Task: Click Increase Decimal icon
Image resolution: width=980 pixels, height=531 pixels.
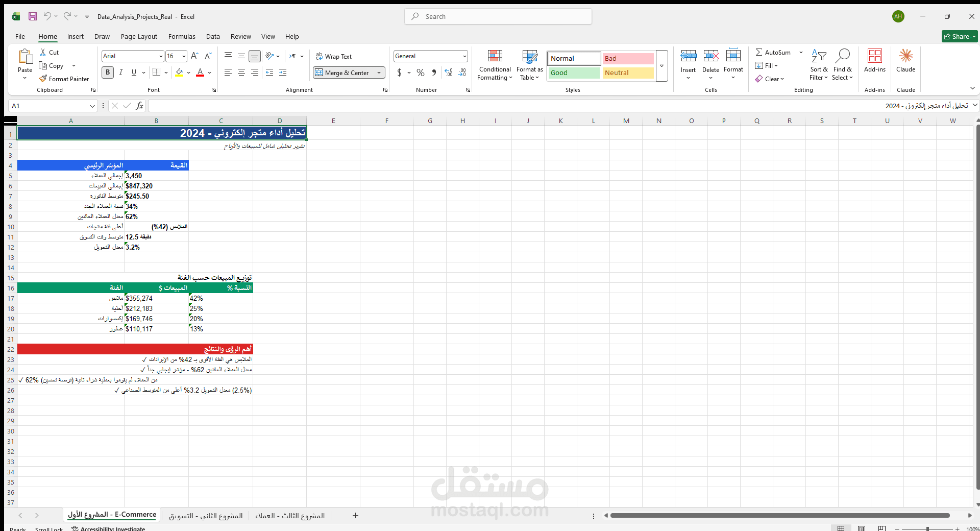Action: (x=449, y=73)
